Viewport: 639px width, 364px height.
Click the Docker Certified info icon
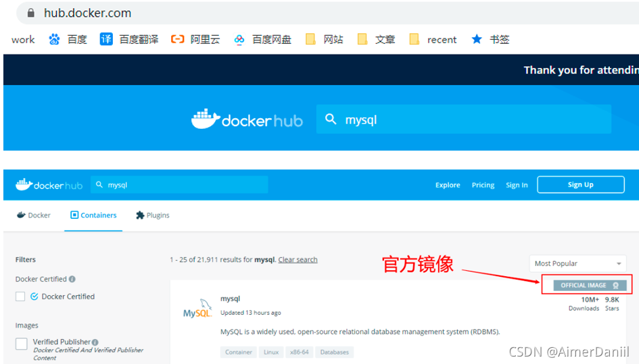[72, 279]
